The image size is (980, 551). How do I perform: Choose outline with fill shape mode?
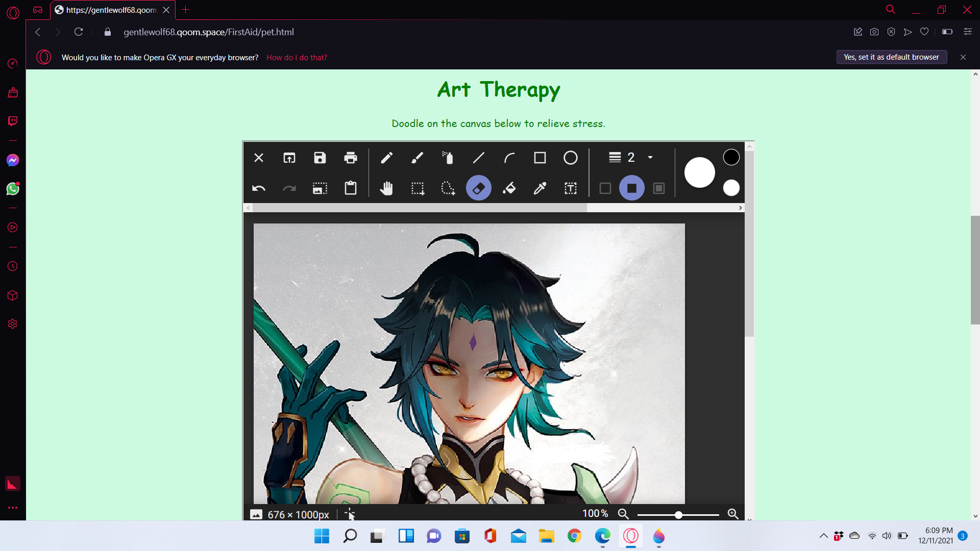659,188
